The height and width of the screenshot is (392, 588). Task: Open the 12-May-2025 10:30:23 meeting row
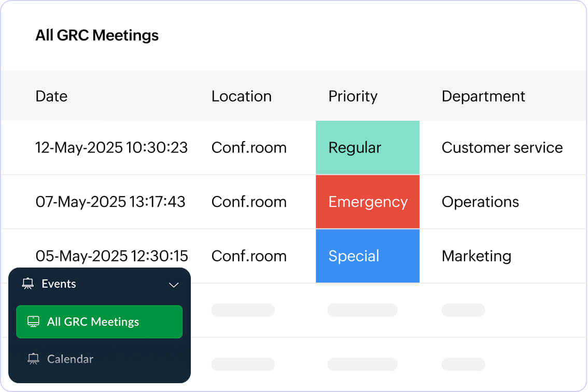click(111, 148)
